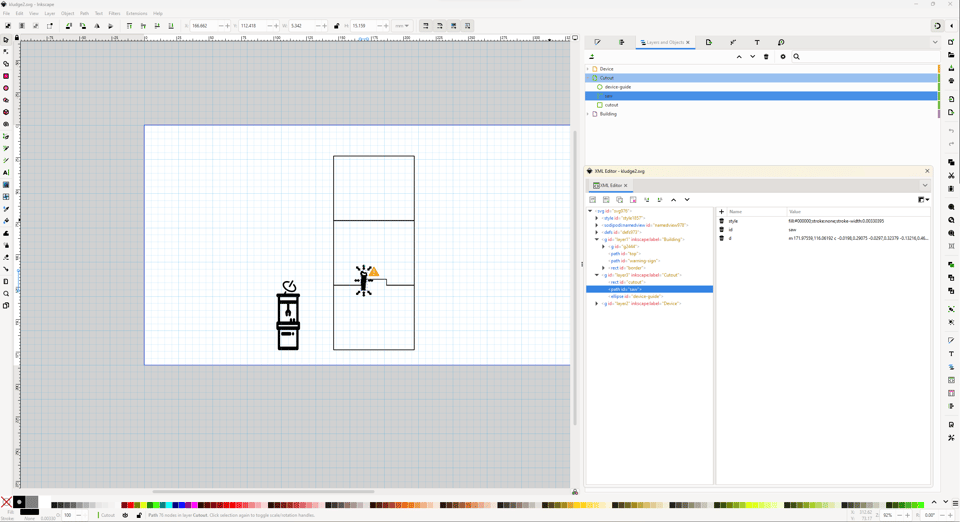
Task: Toggle current layer lock in the status bar
Action: 139,515
